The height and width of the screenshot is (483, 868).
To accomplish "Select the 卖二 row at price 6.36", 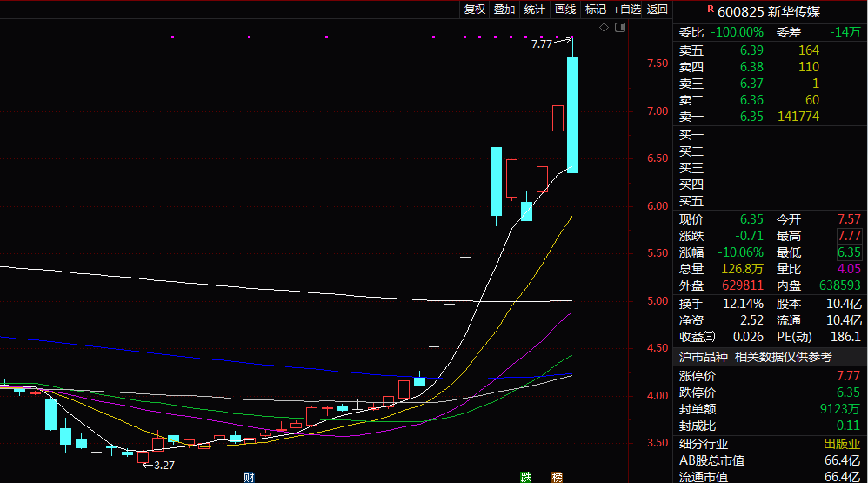I will coord(770,100).
